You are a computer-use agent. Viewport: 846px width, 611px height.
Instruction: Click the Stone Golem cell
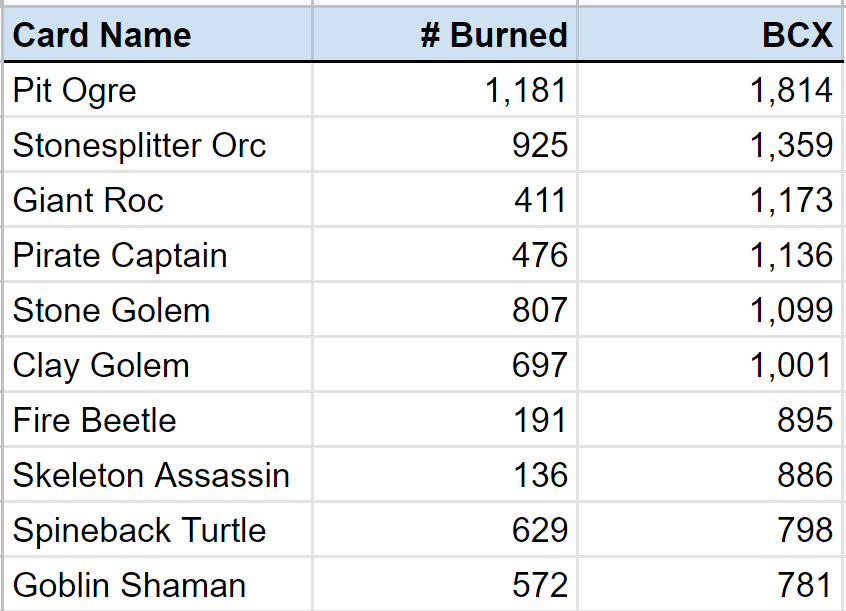[111, 311]
